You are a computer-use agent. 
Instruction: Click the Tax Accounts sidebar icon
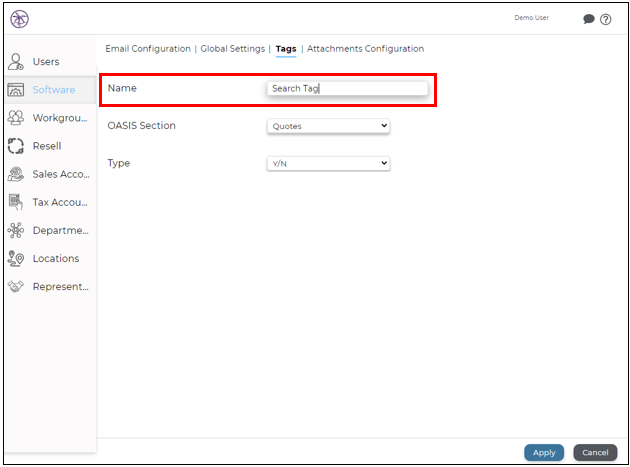click(16, 202)
